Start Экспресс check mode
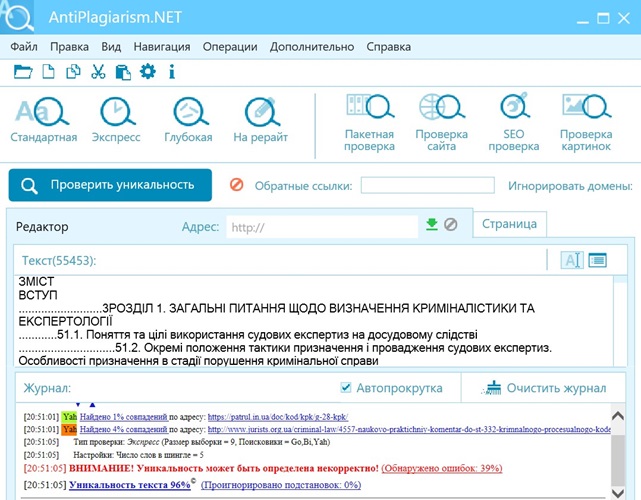Viewport: 641px width, 500px height. (116, 119)
